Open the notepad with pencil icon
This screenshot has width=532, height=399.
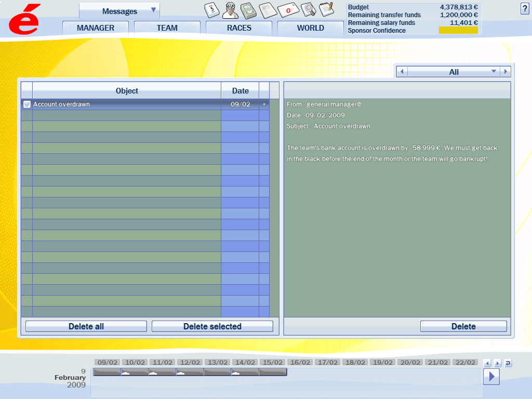[x=326, y=9]
